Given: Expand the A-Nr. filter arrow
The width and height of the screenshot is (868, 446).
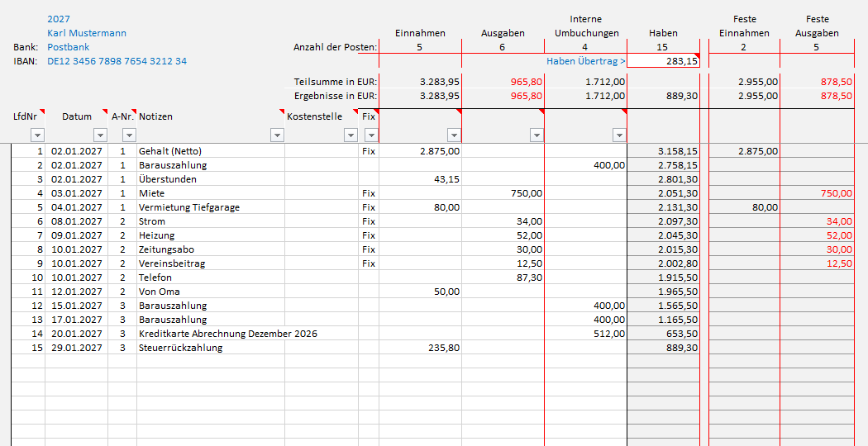Looking at the screenshot, I should [x=128, y=135].
